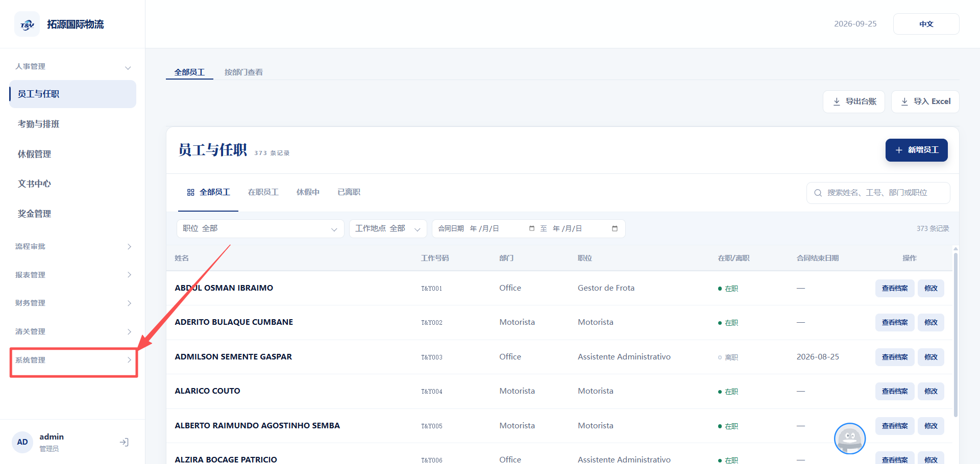The height and width of the screenshot is (464, 980).
Task: Click employee number T&Y003
Action: click(x=431, y=357)
